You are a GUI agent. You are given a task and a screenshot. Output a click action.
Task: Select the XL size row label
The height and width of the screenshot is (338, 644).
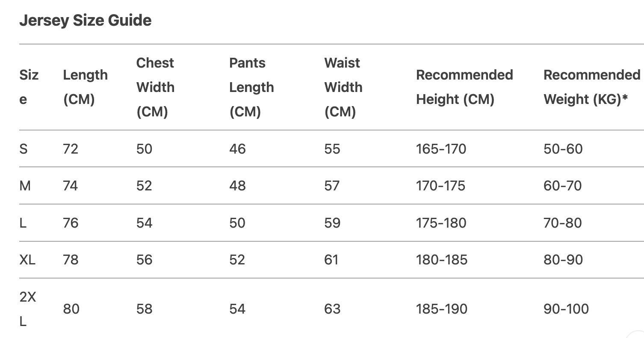[x=27, y=260]
